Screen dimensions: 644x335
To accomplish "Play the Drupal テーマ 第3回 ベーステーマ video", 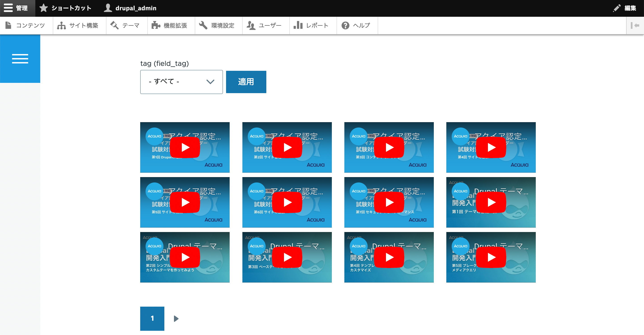I will (x=287, y=257).
